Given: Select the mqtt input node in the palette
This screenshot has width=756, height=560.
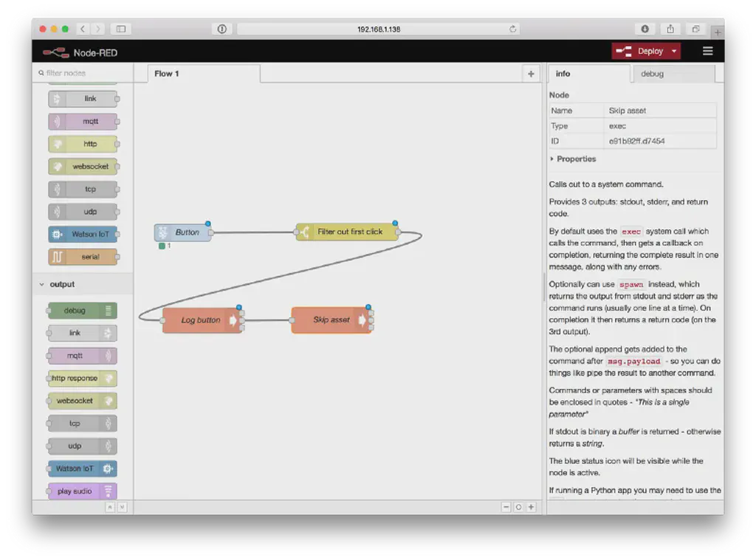Looking at the screenshot, I should coord(81,121).
